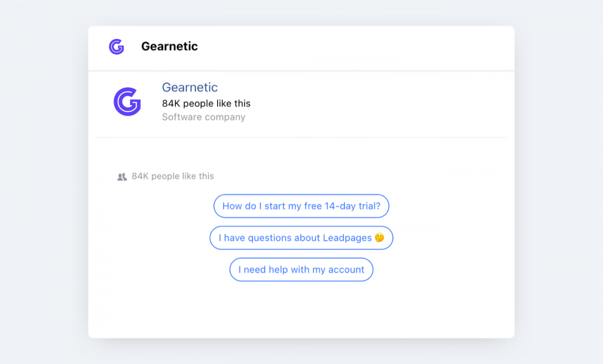The image size is (603, 364).
Task: Click the people icon beside gray 84K text
Action: (122, 177)
